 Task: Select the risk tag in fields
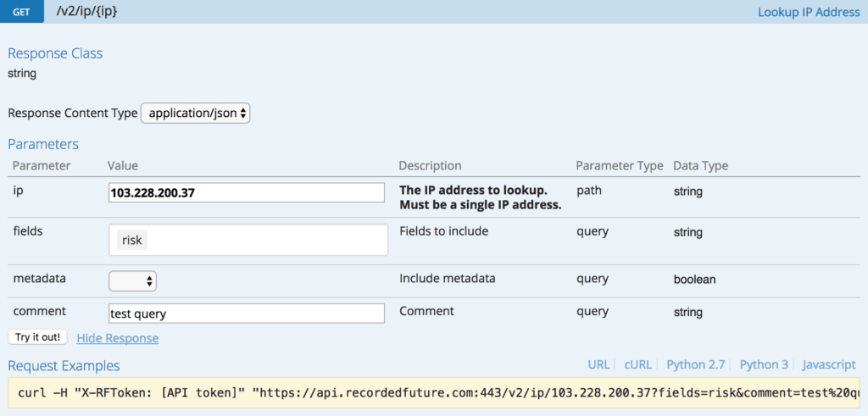click(131, 240)
